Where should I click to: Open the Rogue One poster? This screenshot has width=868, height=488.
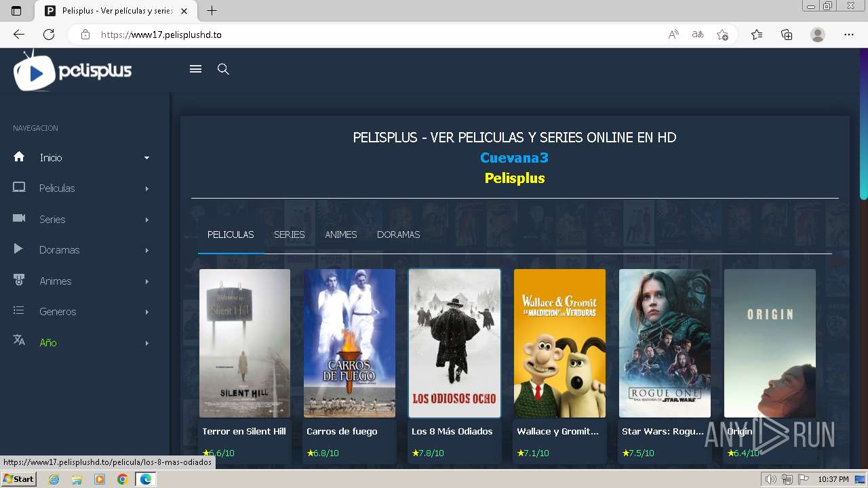pyautogui.click(x=665, y=343)
